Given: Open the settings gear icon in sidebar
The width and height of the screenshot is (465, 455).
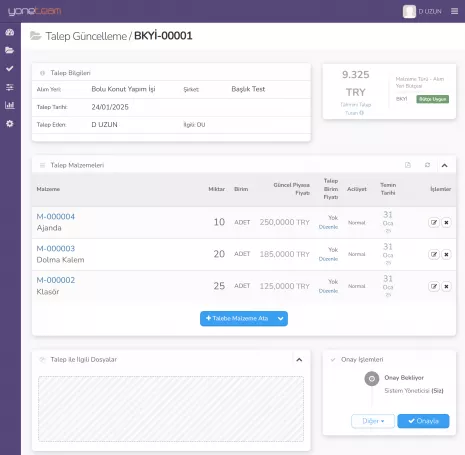Looking at the screenshot, I should click(x=10, y=124).
